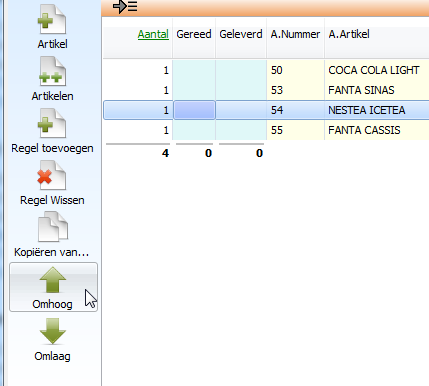Click the Geleverd column header
429x386 pixels.
[x=241, y=34]
